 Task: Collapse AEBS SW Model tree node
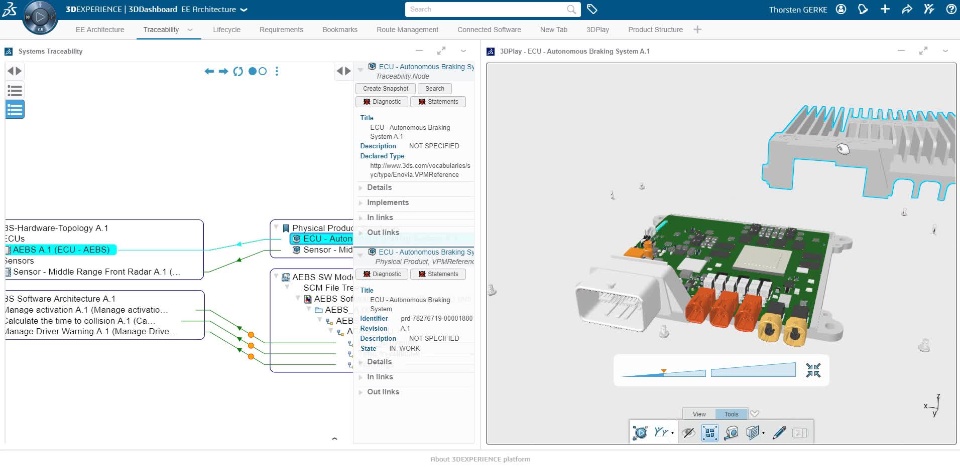point(276,277)
